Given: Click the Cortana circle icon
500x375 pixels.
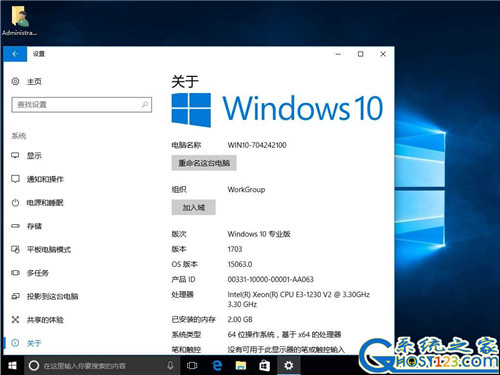Looking at the screenshot, I should coord(34,366).
